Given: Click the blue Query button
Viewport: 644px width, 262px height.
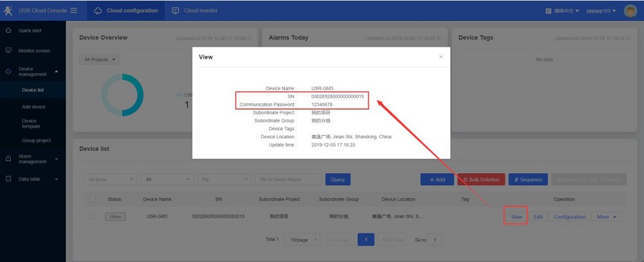Looking at the screenshot, I should click(x=338, y=180).
